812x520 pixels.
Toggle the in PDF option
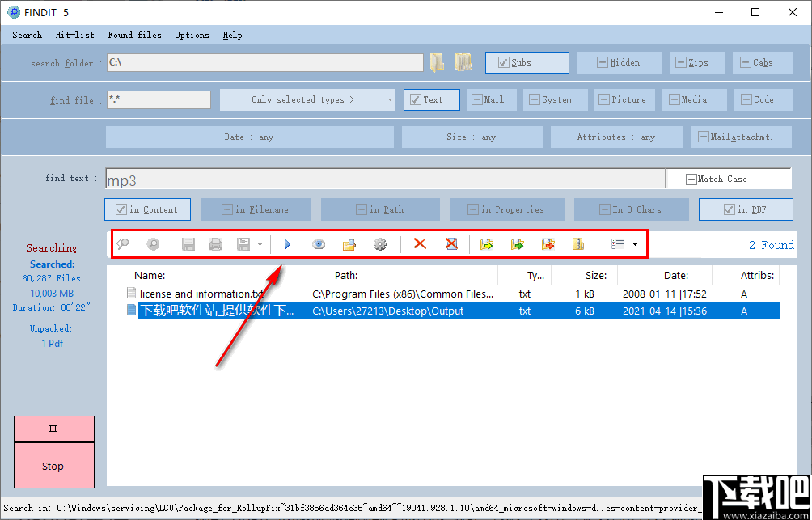tap(746, 209)
